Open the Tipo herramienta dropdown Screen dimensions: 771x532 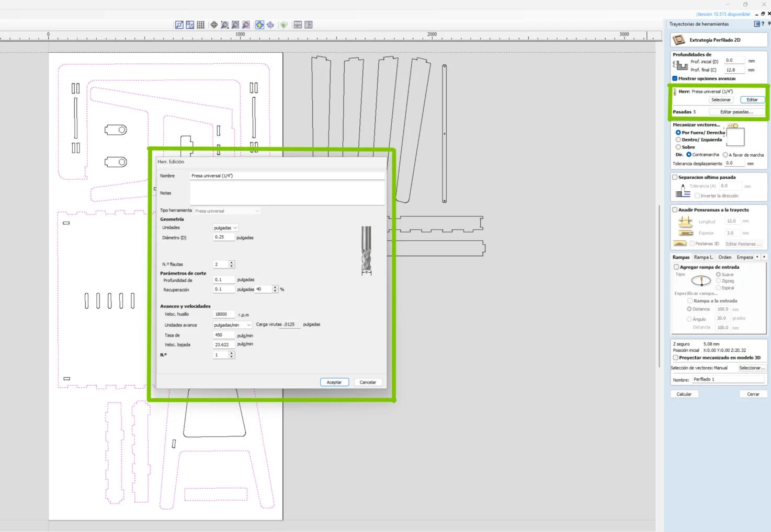click(227, 211)
